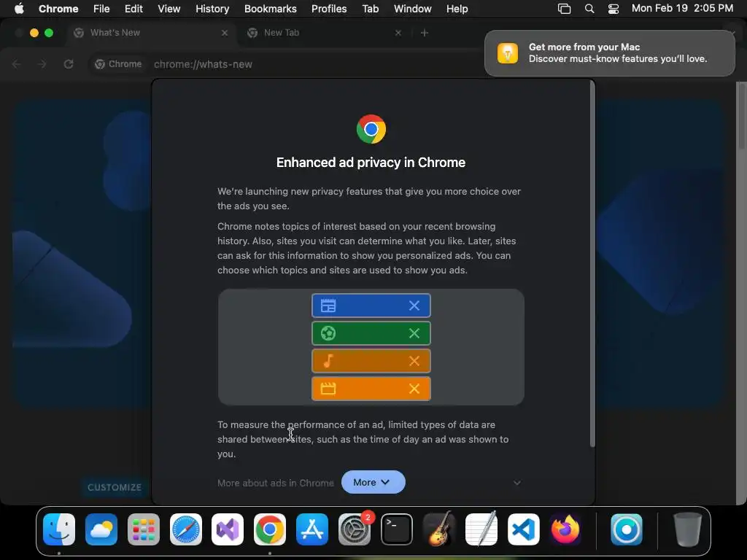
Task: Open the History menu
Action: [212, 9]
